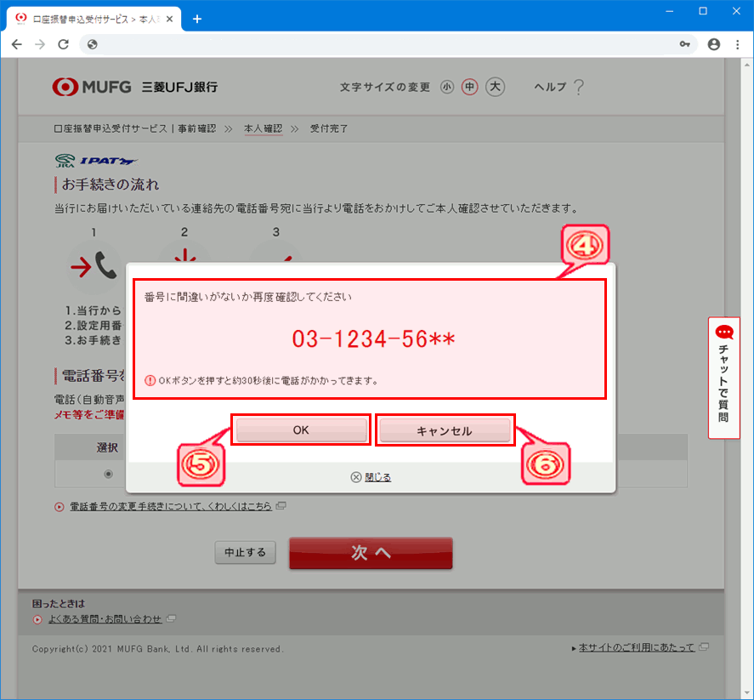Screen dimensions: 754x700
Task: Open a new browser tab
Action: pos(197,19)
